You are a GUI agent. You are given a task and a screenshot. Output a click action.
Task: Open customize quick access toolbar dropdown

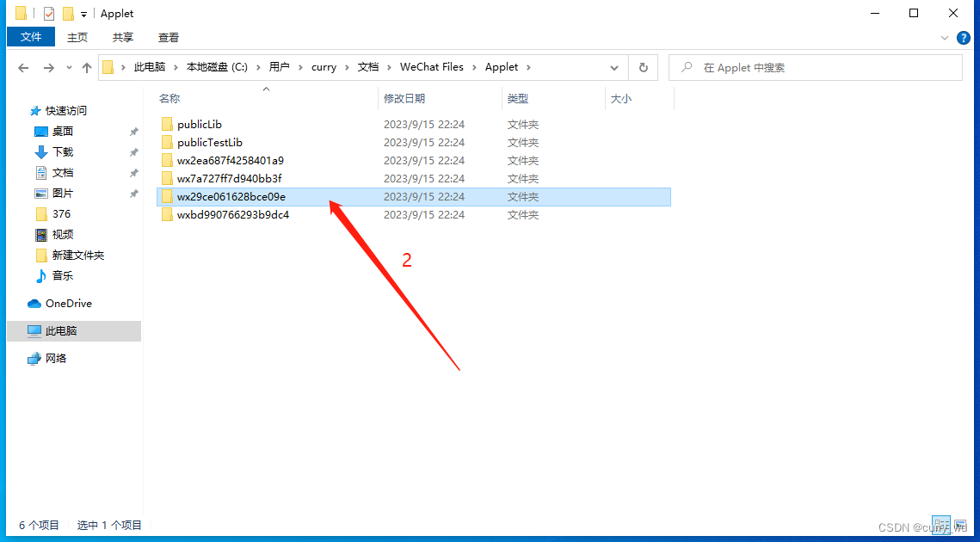coord(83,14)
